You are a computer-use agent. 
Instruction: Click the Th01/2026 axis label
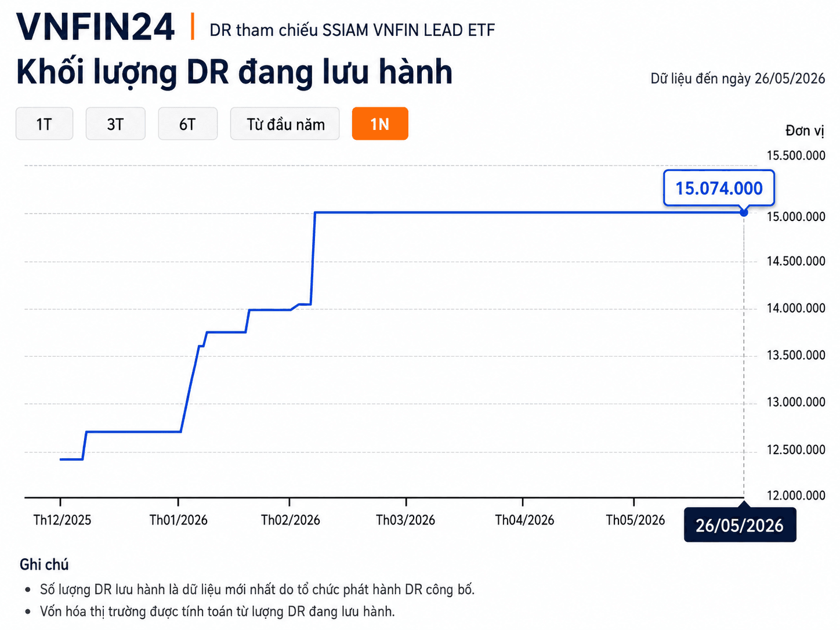click(179, 520)
